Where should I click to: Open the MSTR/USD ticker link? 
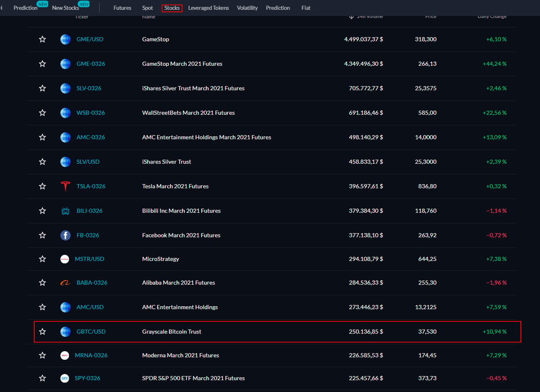tap(89, 259)
